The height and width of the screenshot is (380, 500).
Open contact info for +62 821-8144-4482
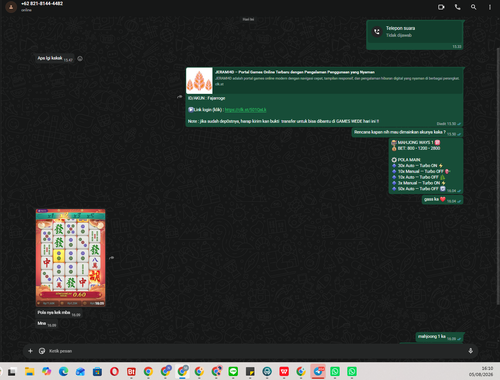(x=42, y=4)
